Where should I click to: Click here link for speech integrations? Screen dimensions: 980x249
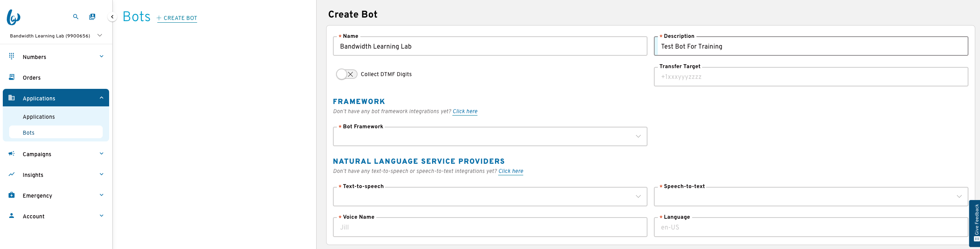coord(511,171)
